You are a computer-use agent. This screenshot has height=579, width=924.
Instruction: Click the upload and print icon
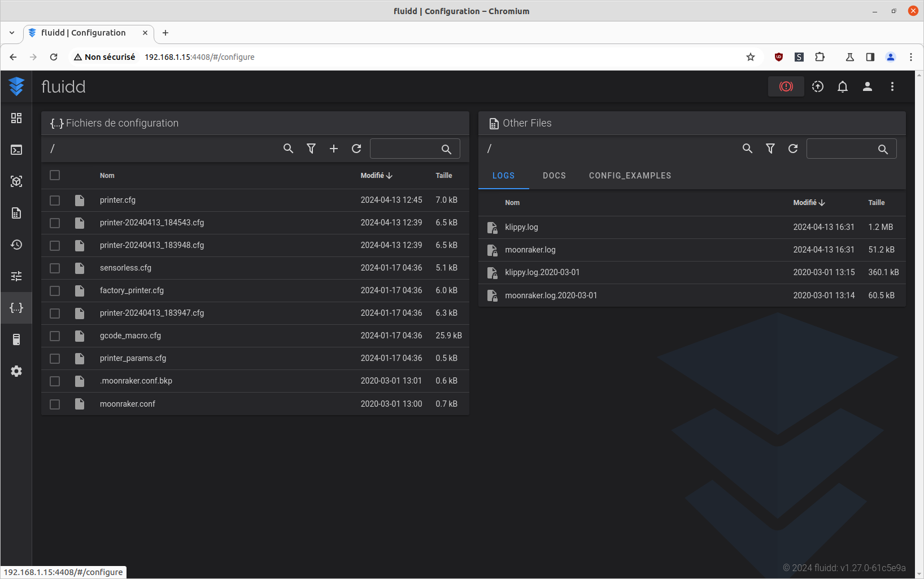coord(818,86)
